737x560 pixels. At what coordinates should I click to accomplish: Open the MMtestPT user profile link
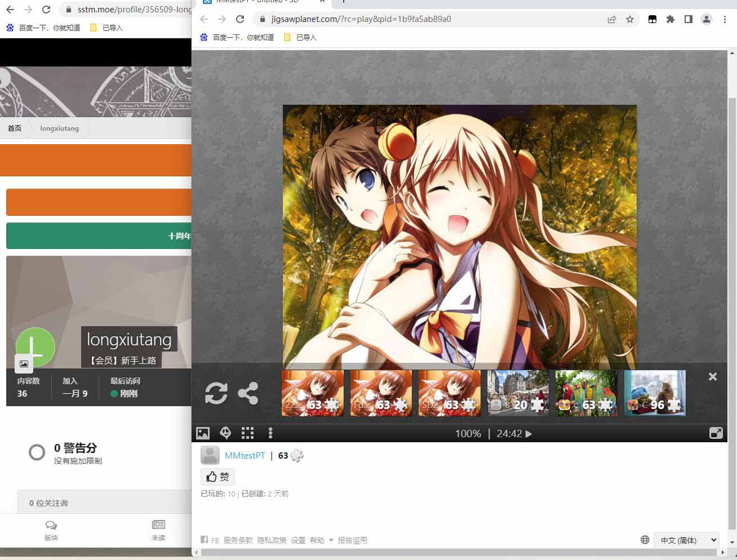tap(245, 455)
